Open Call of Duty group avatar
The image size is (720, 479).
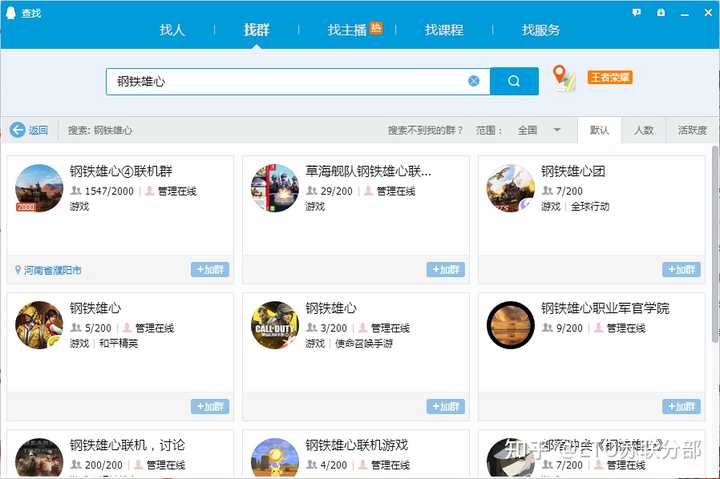coord(275,325)
